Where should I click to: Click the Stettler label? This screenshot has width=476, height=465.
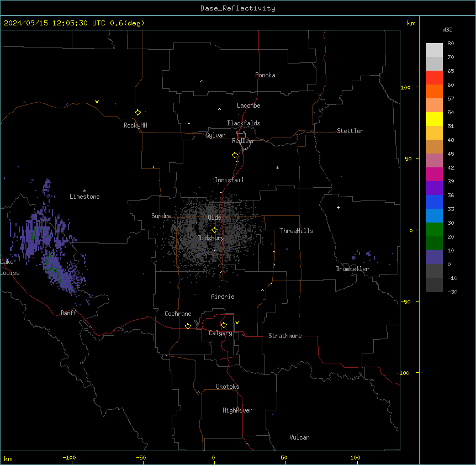tap(350, 131)
